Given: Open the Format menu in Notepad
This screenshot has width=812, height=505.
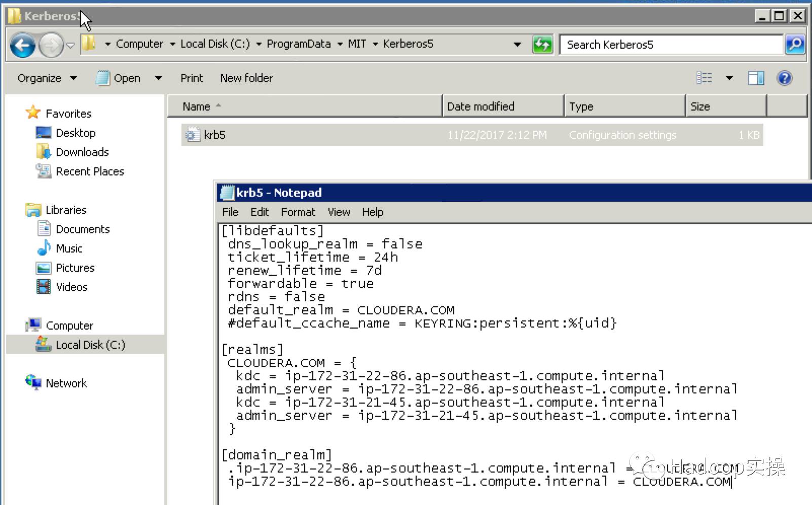Looking at the screenshot, I should [298, 212].
